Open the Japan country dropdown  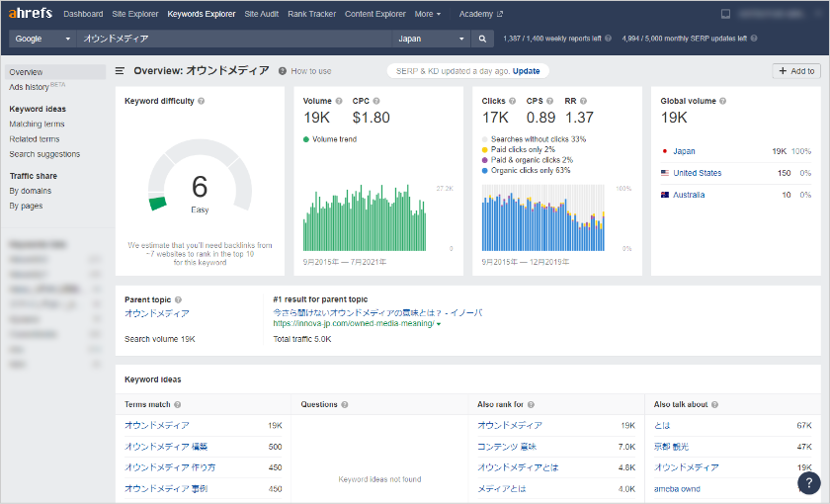click(x=431, y=39)
